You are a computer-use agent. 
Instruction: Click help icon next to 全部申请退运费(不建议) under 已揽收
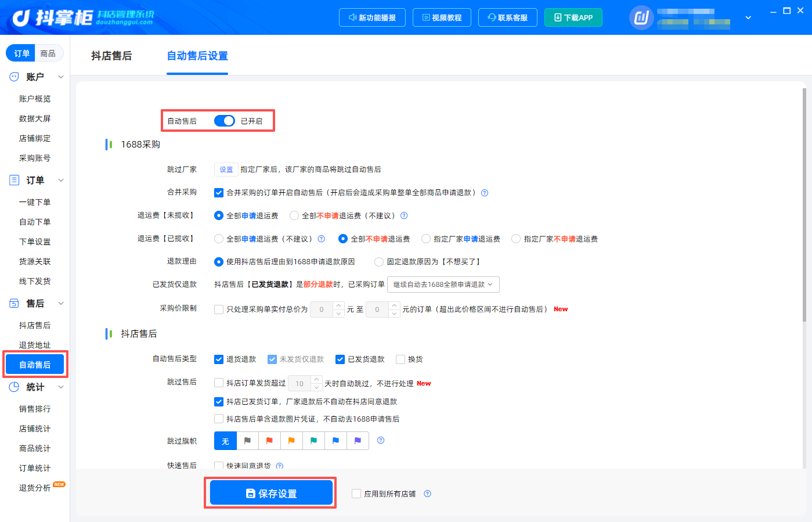(322, 239)
